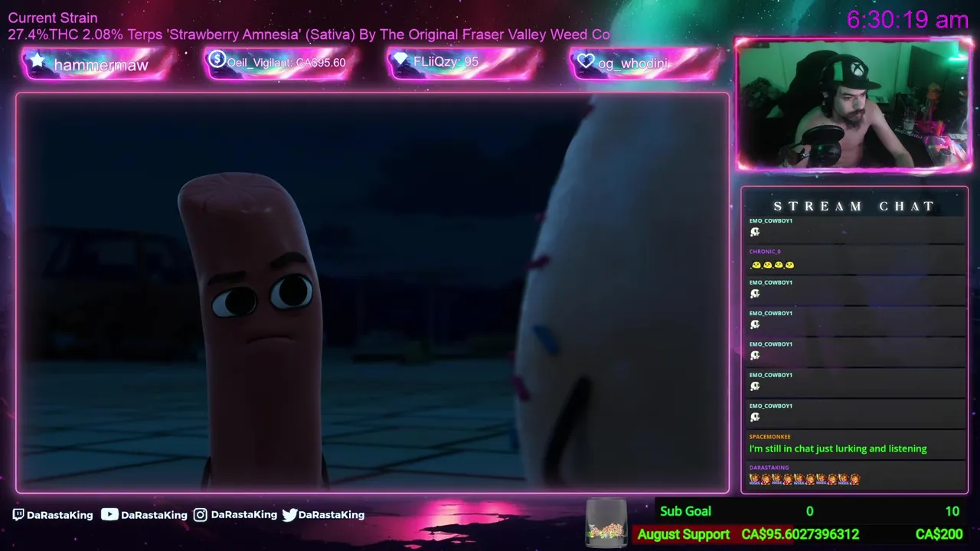The width and height of the screenshot is (980, 551).
Task: Click the og_whodini subscriber name
Action: [x=632, y=64]
